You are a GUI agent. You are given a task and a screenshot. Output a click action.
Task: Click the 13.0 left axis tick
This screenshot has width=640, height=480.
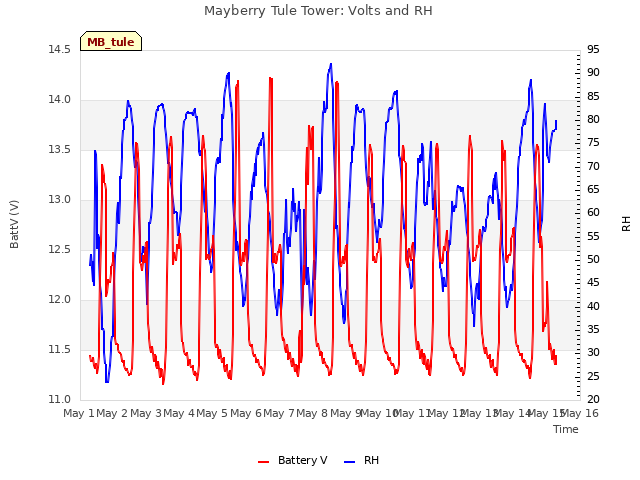60,200
